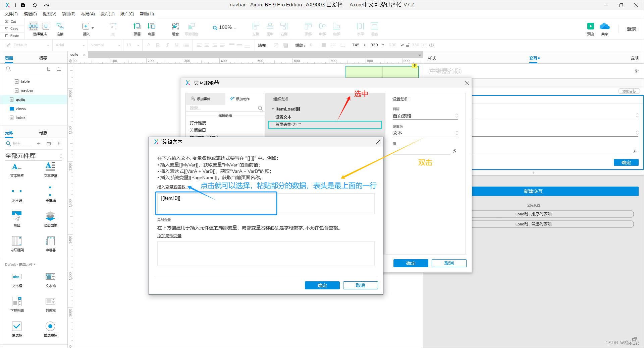Click fx icon in interaction editor value
The image size is (644, 348).
[455, 151]
